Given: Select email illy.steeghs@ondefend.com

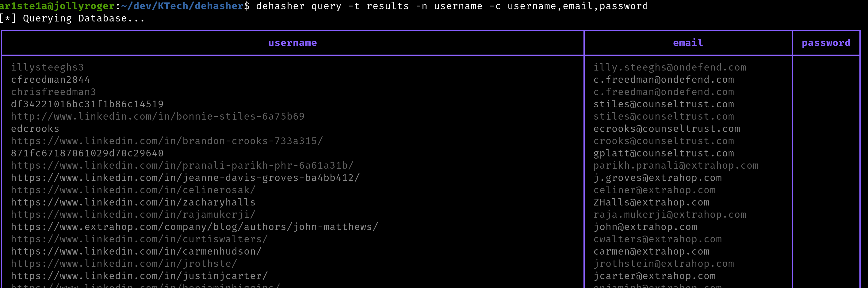Looking at the screenshot, I should click(x=670, y=67).
